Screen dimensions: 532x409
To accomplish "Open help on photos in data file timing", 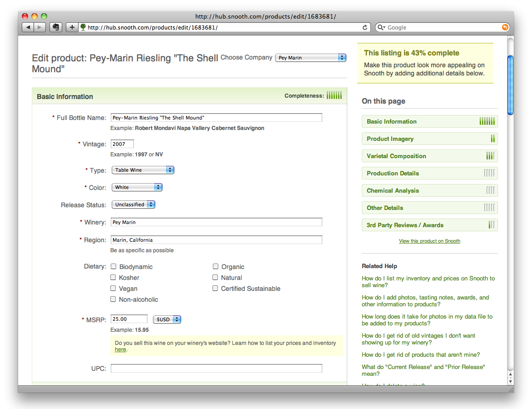I will [427, 319].
